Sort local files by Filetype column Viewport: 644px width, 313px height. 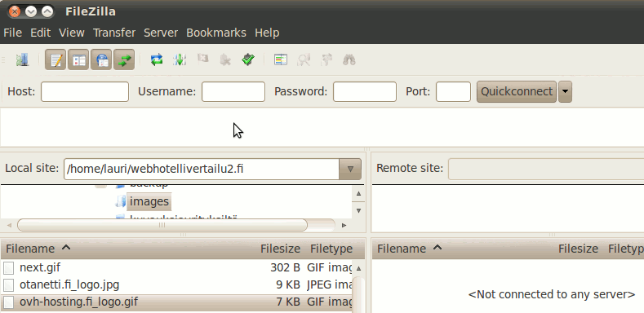tap(331, 249)
